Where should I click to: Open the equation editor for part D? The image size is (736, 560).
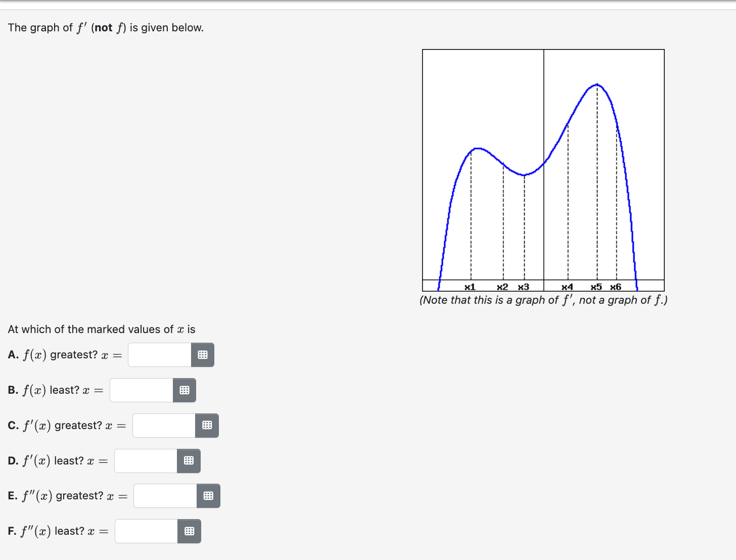pos(189,460)
